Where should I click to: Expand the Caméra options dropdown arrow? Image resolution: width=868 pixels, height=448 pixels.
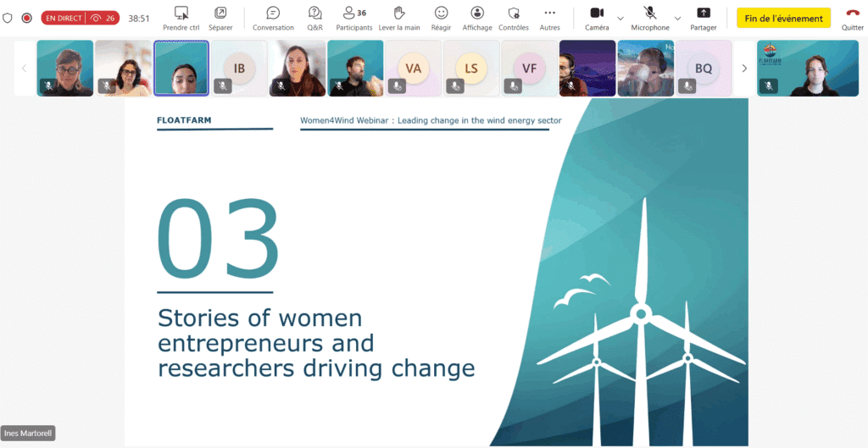pos(620,18)
